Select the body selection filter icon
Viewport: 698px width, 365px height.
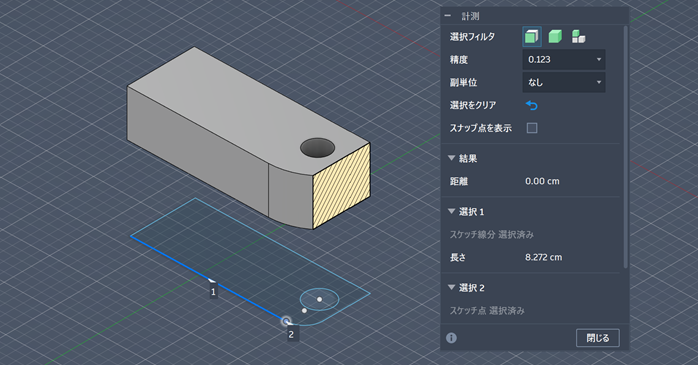point(555,36)
